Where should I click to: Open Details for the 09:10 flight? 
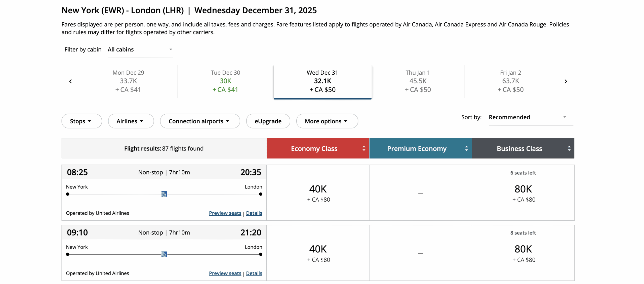pos(254,273)
